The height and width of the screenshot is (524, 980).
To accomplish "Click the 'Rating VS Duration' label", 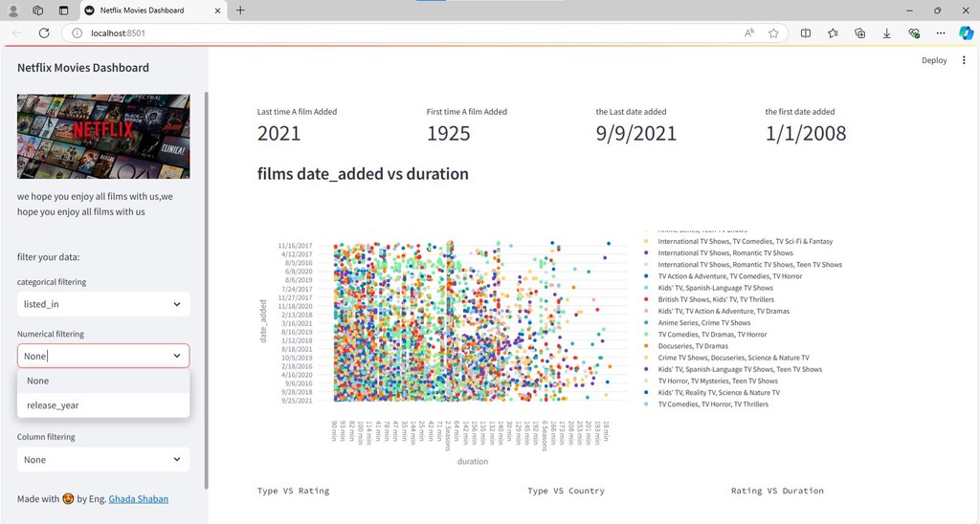I will 777,491.
